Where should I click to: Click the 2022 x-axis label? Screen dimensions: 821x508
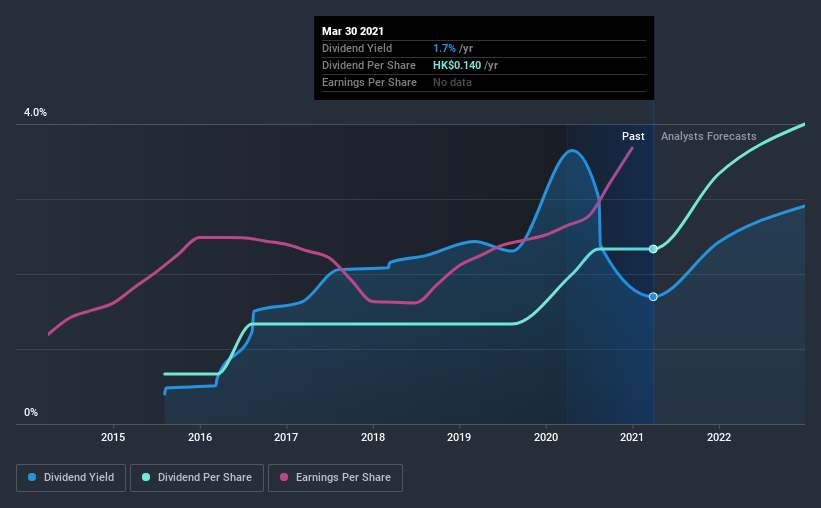click(719, 437)
